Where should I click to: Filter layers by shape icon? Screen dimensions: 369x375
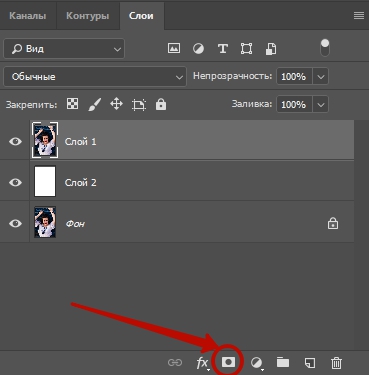coord(246,49)
